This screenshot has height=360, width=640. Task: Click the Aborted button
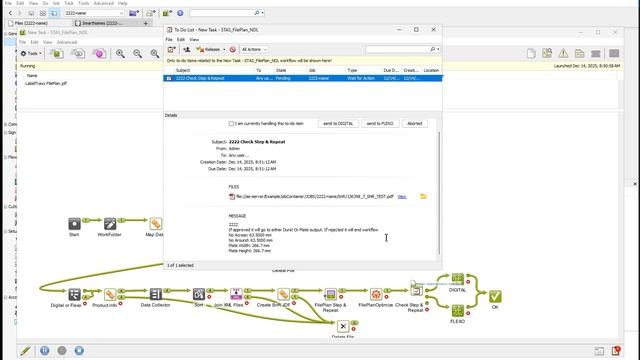point(415,123)
